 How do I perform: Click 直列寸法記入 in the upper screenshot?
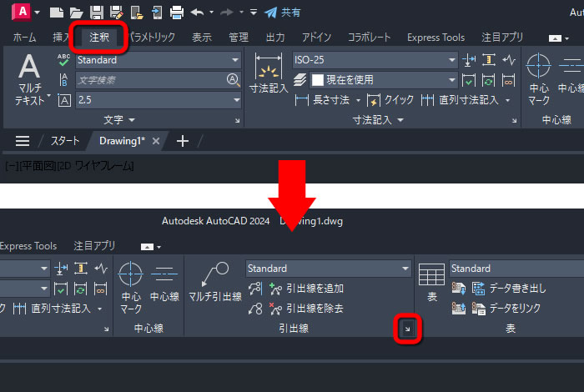pos(461,100)
